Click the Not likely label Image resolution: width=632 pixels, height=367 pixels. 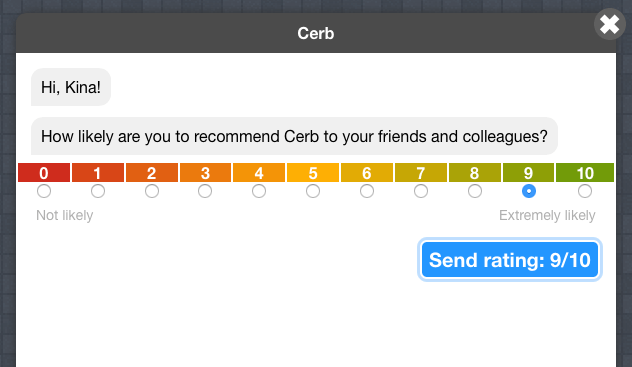[64, 215]
